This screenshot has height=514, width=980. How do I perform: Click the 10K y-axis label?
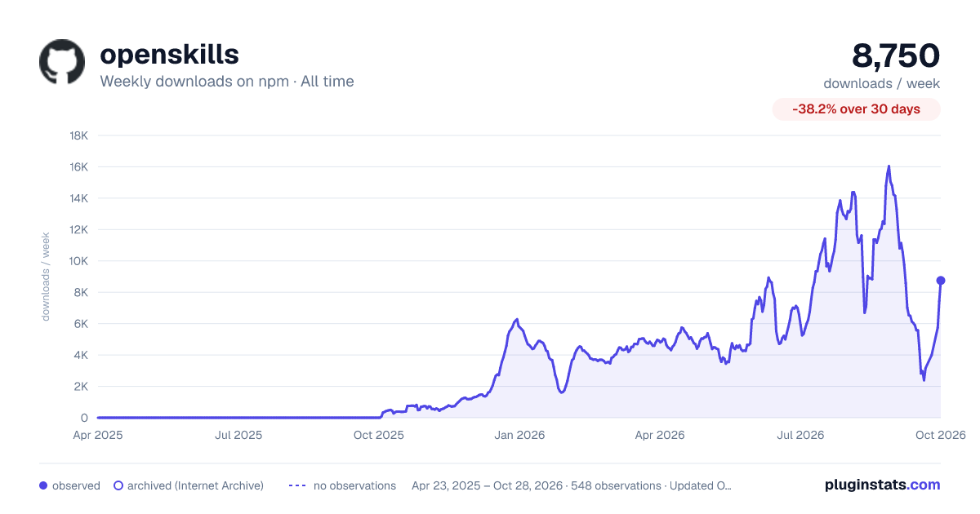coord(78,261)
